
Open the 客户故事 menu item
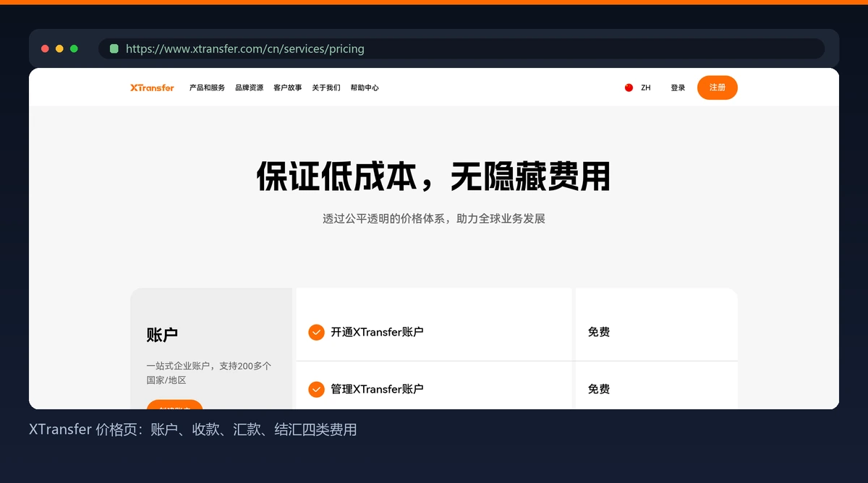point(288,87)
